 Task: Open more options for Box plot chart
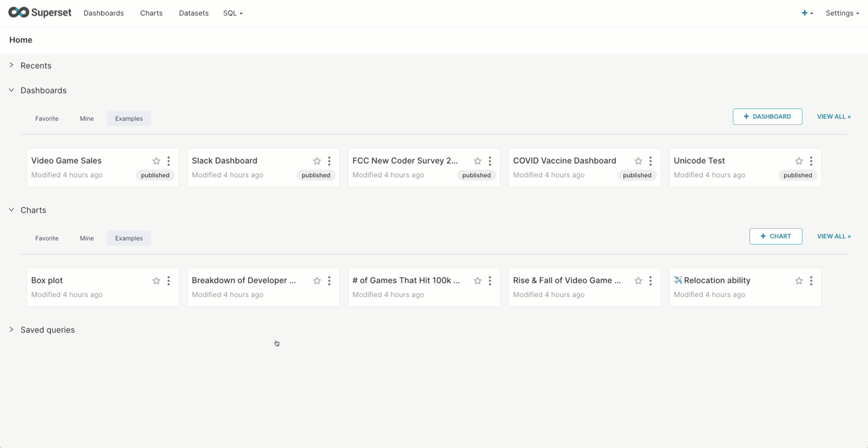[x=169, y=281]
